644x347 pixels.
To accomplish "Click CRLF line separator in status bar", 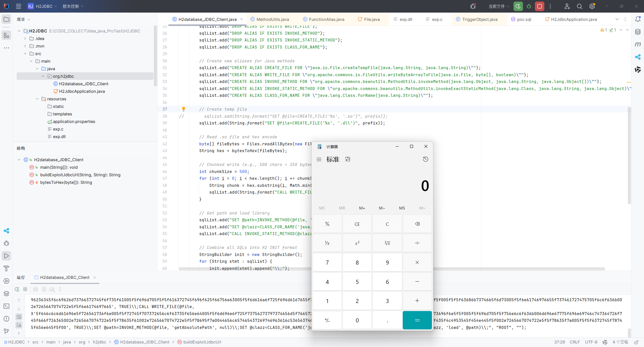I will [x=575, y=342].
